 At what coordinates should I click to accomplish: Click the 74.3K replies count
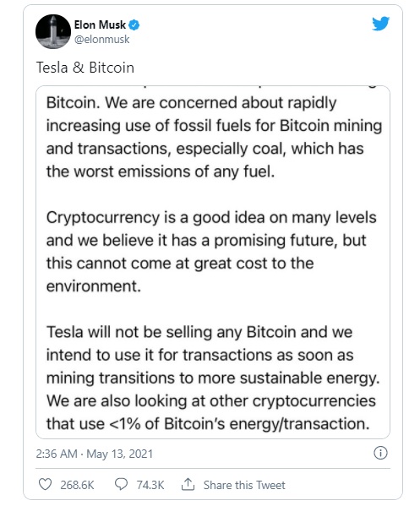click(150, 485)
